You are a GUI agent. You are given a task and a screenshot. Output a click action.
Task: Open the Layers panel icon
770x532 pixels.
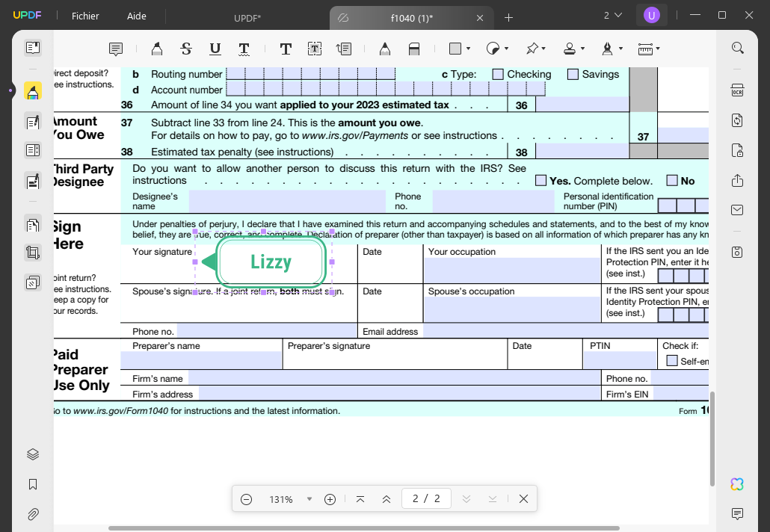click(x=33, y=454)
